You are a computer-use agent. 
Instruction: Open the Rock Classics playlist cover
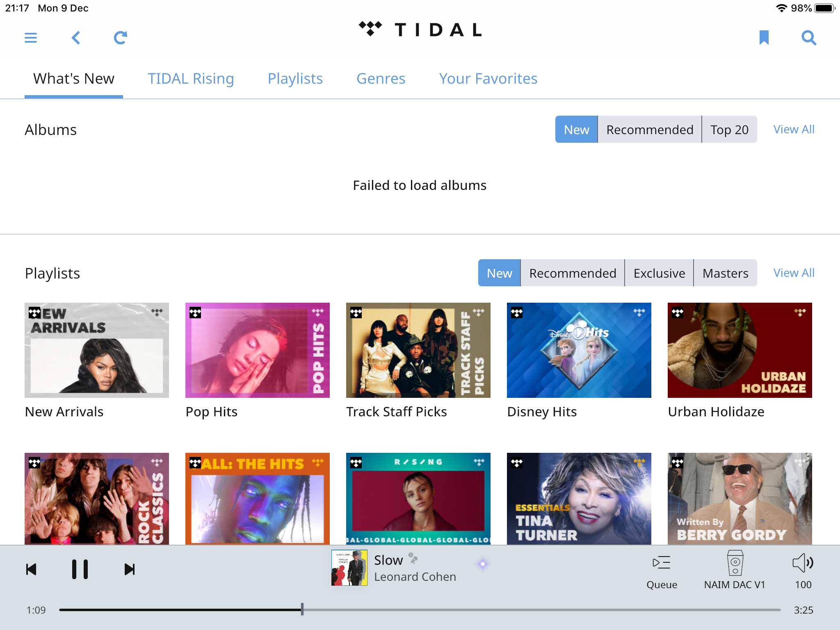(97, 499)
